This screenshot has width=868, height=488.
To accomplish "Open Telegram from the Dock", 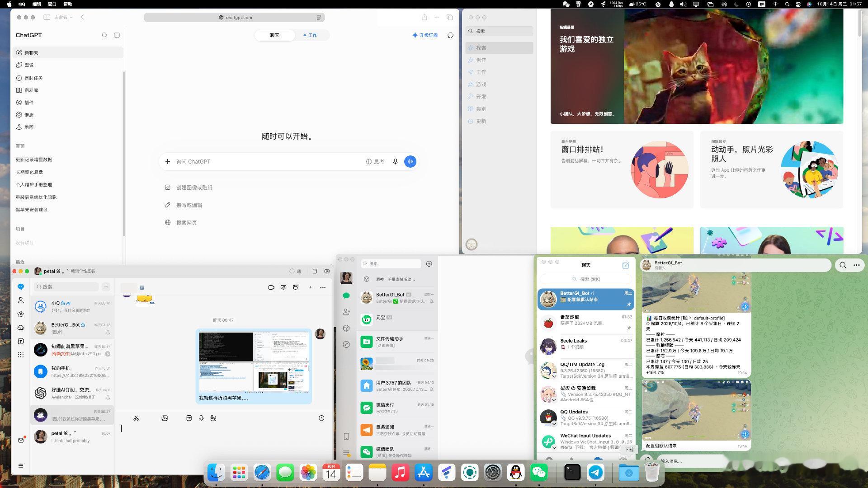I will 596,473.
